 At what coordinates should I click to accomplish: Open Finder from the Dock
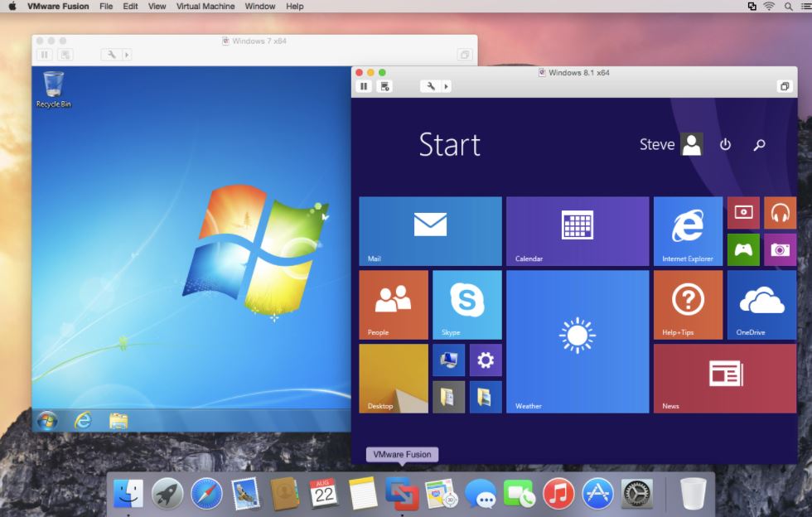tap(128, 493)
